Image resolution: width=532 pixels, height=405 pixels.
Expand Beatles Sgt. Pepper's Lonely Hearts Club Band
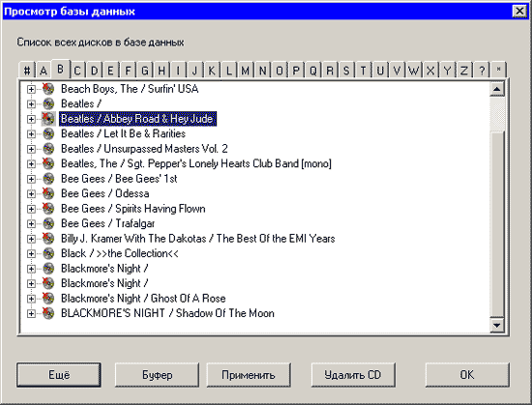(31, 163)
